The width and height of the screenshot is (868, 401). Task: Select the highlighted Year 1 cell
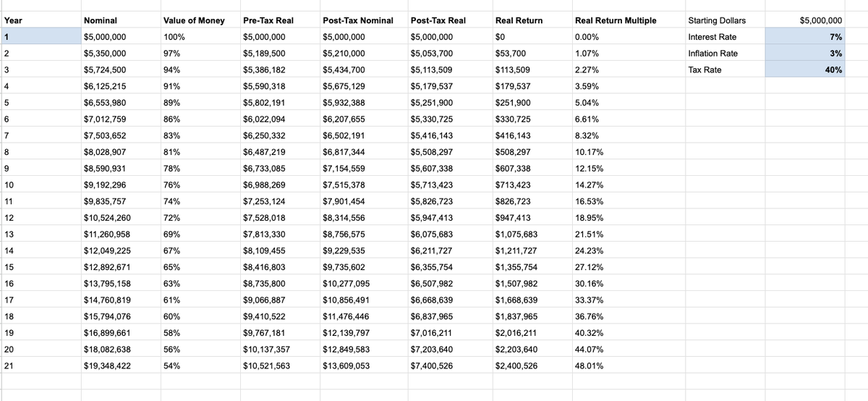40,36
